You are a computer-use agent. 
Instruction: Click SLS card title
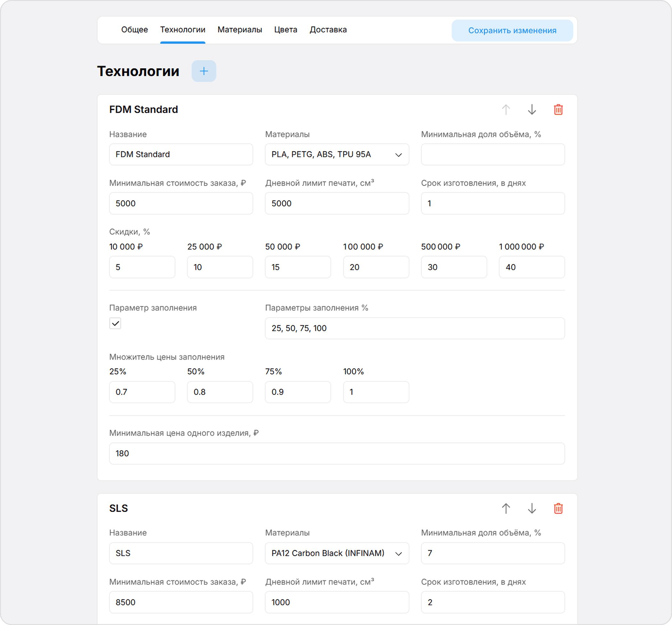click(x=119, y=509)
